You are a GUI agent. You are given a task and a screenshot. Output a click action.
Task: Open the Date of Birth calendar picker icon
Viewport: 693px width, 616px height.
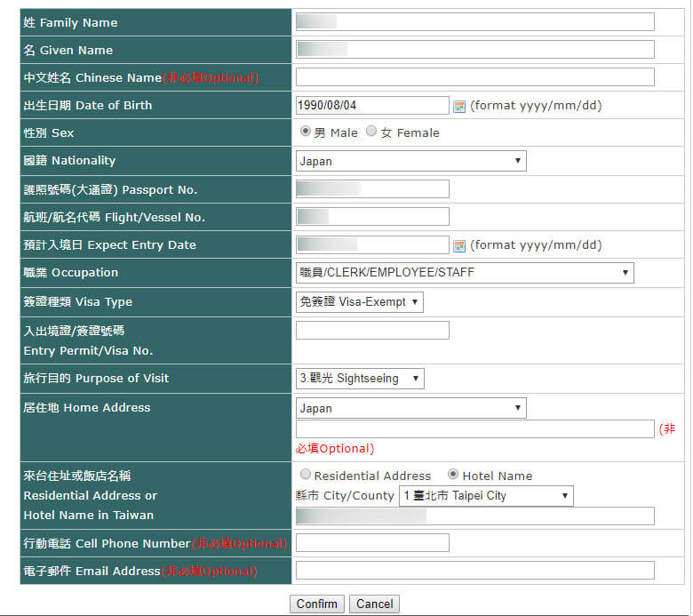459,107
